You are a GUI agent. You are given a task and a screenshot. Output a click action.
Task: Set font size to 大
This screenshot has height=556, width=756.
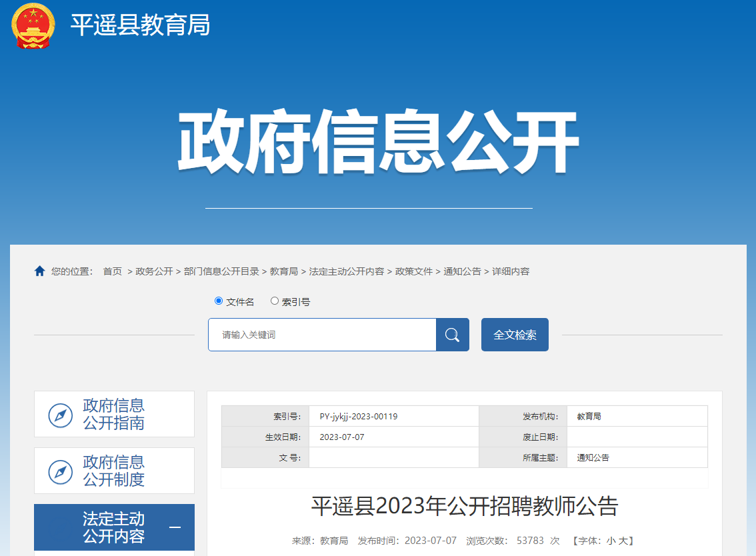622,541
